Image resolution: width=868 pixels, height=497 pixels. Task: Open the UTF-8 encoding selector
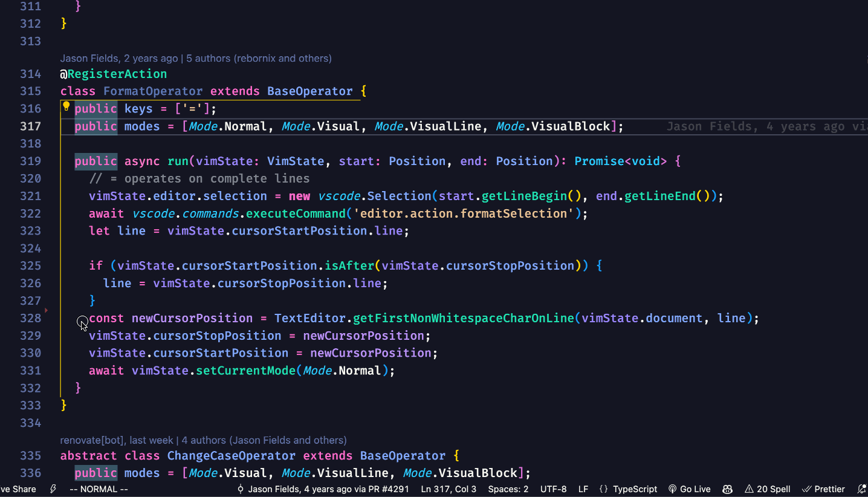(x=553, y=489)
